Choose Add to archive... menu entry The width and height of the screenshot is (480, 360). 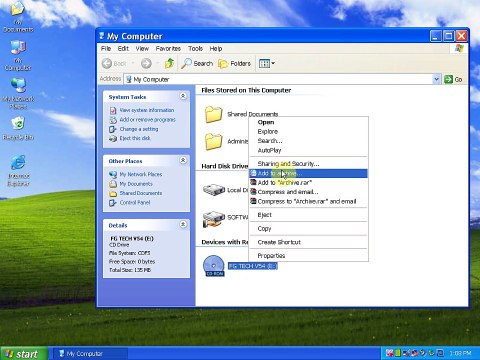coord(308,173)
